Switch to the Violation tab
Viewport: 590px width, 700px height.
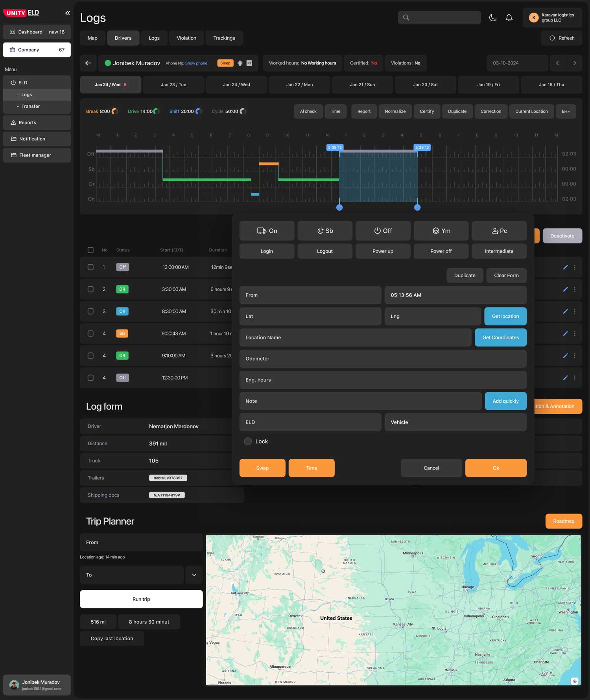[186, 38]
